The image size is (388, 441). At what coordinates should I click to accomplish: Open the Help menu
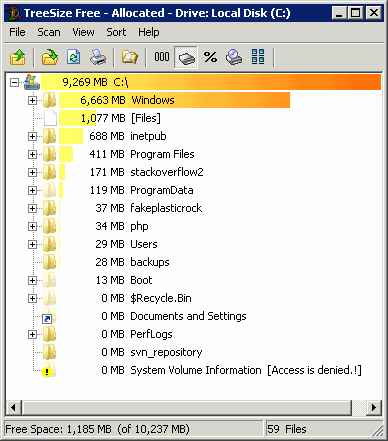coord(149,32)
